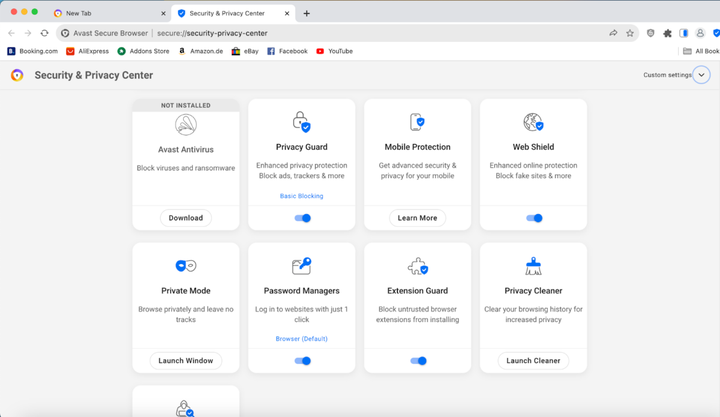Expand the Custom settings dropdown chevron

point(701,75)
